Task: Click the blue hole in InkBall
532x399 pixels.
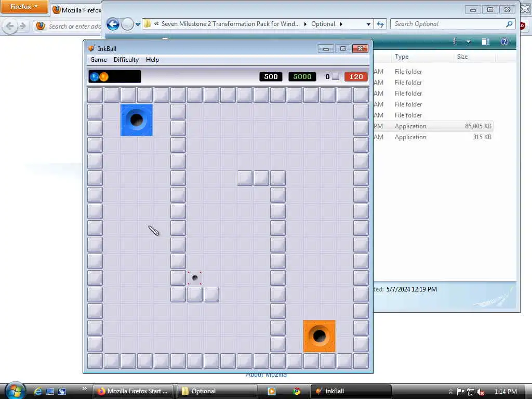Action: [137, 120]
